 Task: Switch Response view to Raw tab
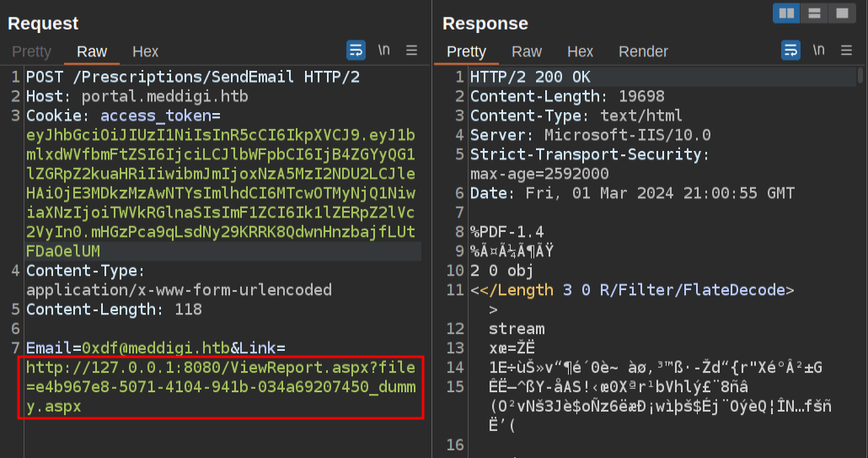point(527,51)
